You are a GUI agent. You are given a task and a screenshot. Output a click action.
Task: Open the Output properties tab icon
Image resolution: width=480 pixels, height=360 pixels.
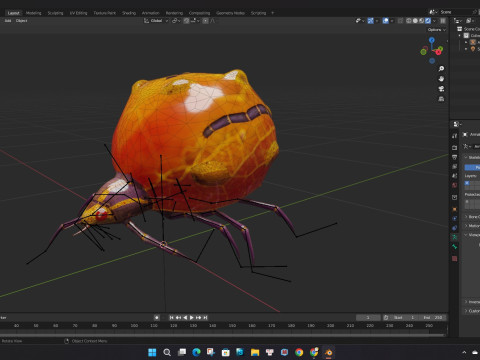tap(455, 157)
